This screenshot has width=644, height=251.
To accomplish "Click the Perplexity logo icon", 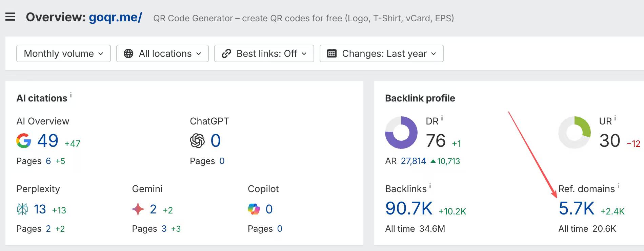I will [x=22, y=209].
